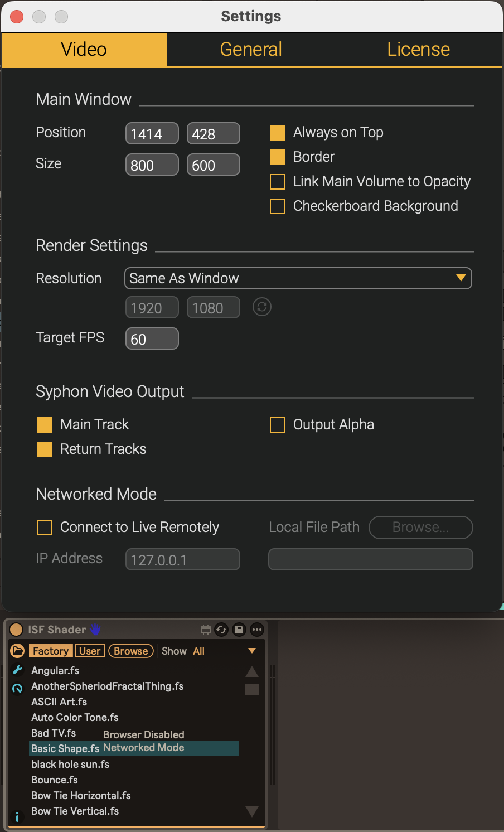Select the User shader category button
504x832 pixels.
pos(90,651)
